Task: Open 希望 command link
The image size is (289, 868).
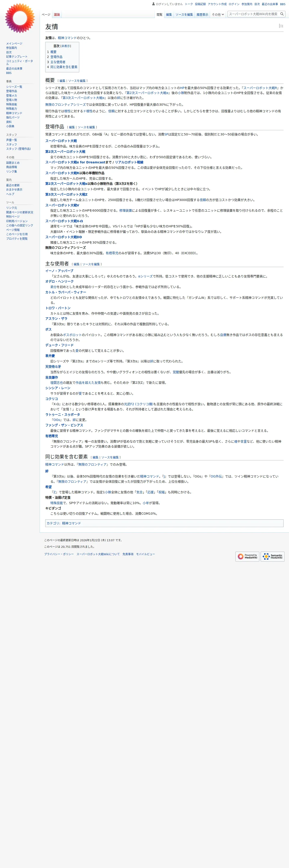Action: pos(48,487)
